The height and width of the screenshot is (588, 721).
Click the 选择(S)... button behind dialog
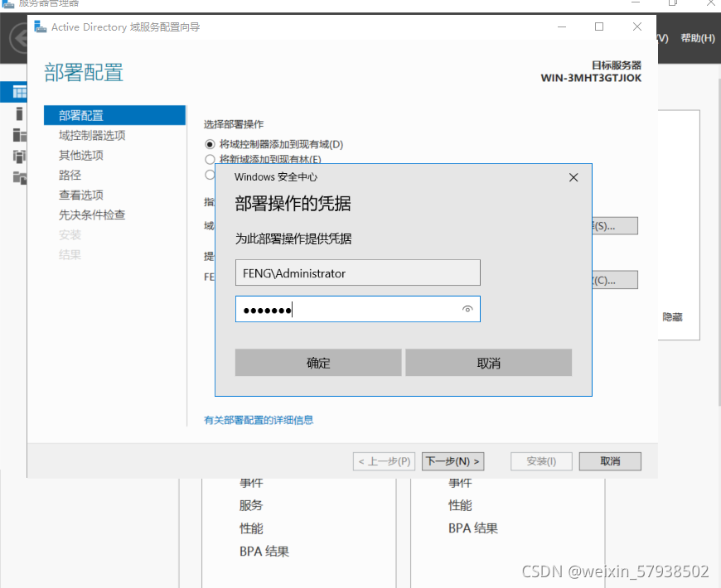pyautogui.click(x=615, y=226)
